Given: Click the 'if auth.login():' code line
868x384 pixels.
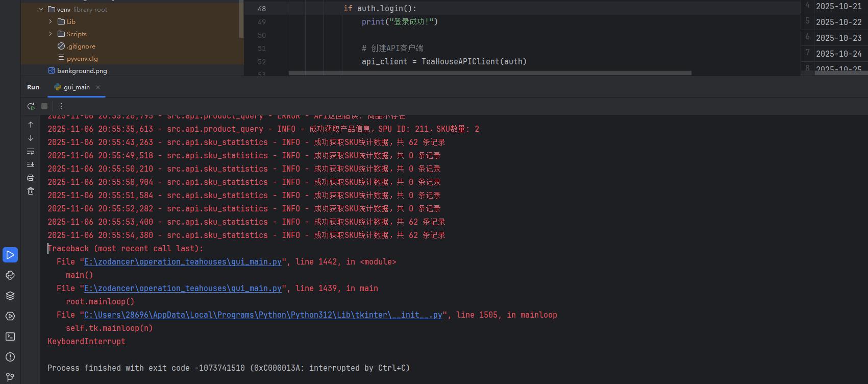Looking at the screenshot, I should (380, 9).
